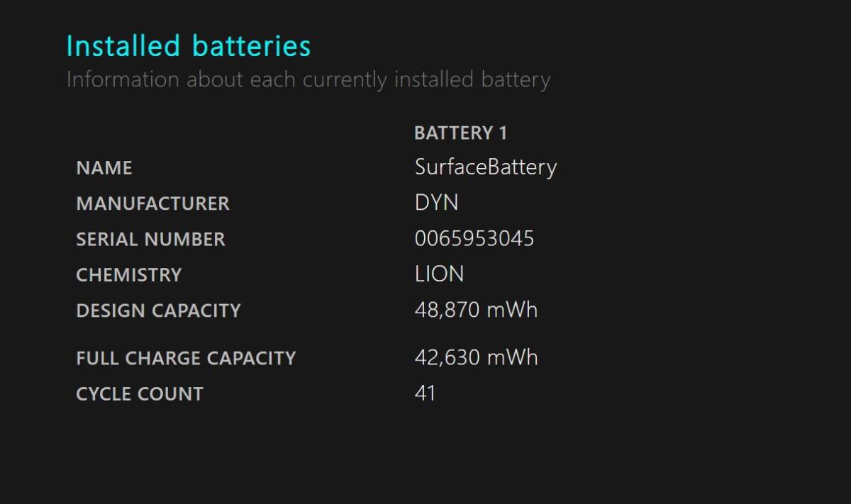Click the word batteries in the heading
The height and width of the screenshot is (504, 851).
[x=252, y=46]
